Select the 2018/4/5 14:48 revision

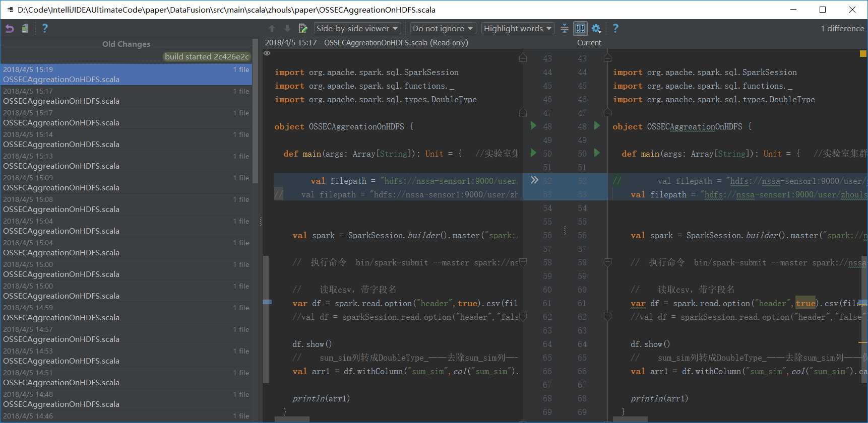[126, 399]
